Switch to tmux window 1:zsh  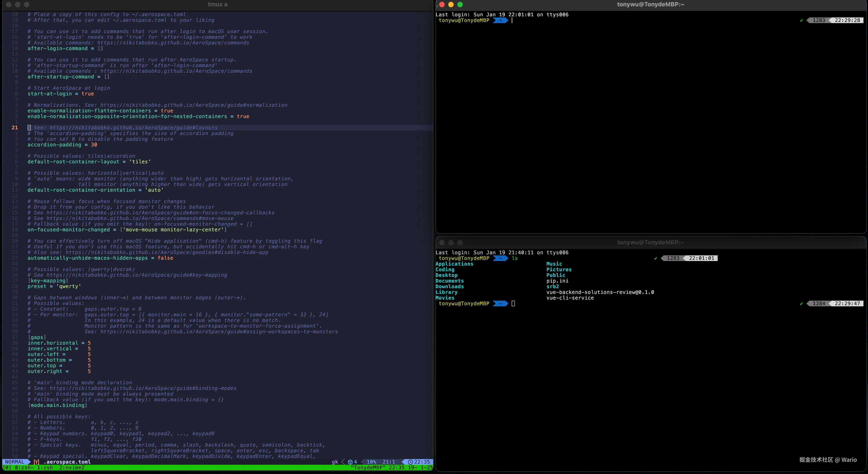click(45, 468)
